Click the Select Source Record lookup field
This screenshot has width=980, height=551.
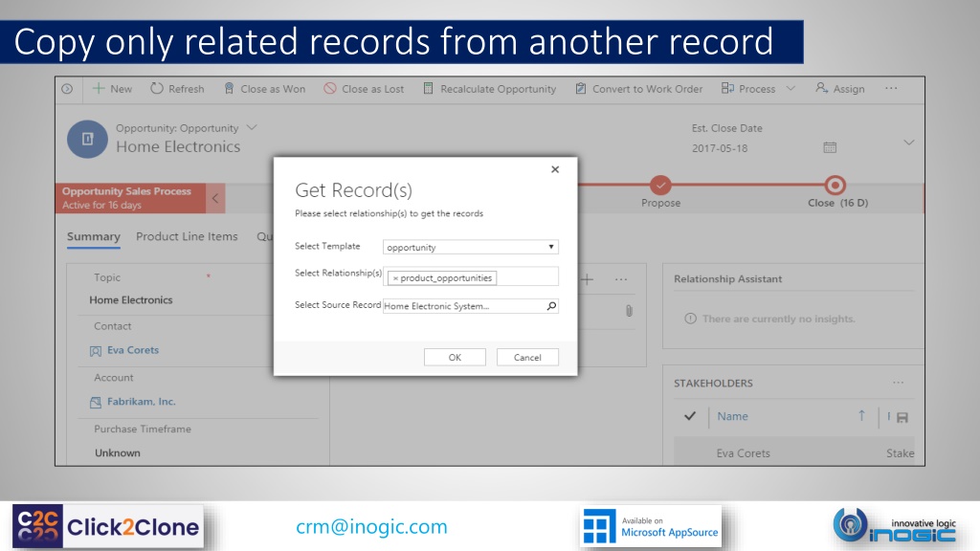point(470,306)
